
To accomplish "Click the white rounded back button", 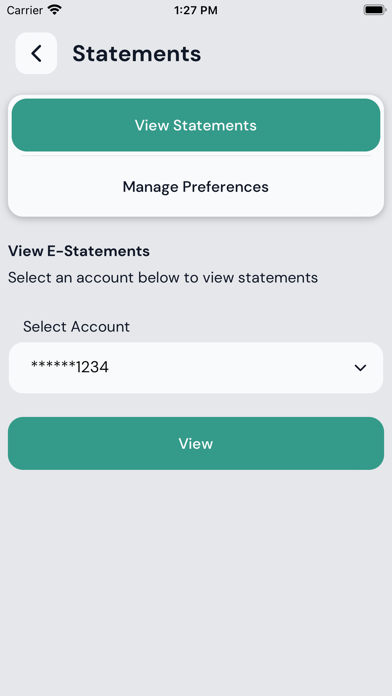I will click(36, 53).
